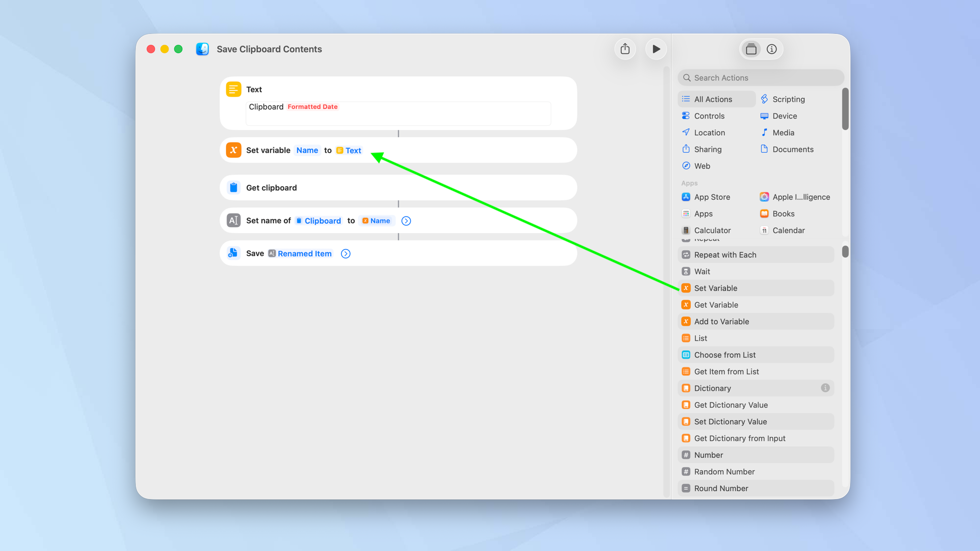Expand options for Save Renamed Item action

345,253
